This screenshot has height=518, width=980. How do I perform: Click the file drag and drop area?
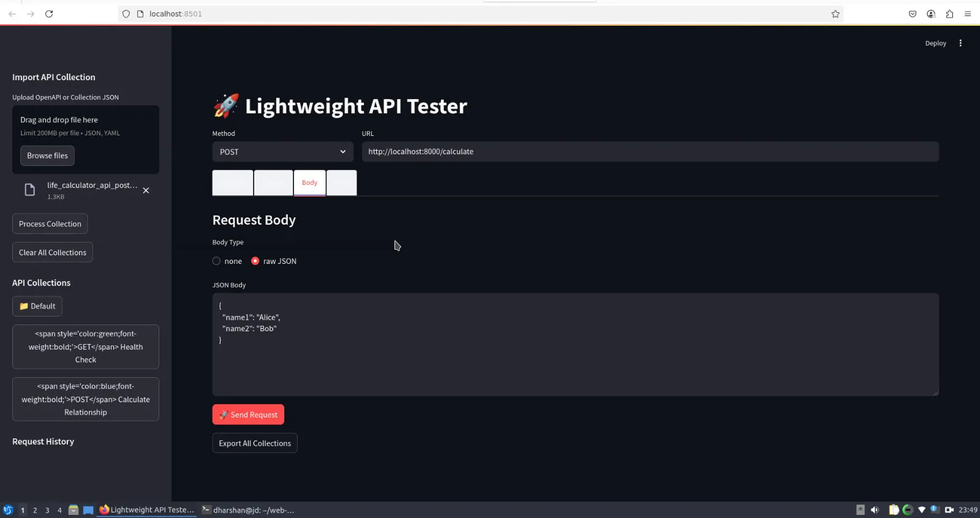[86, 140]
